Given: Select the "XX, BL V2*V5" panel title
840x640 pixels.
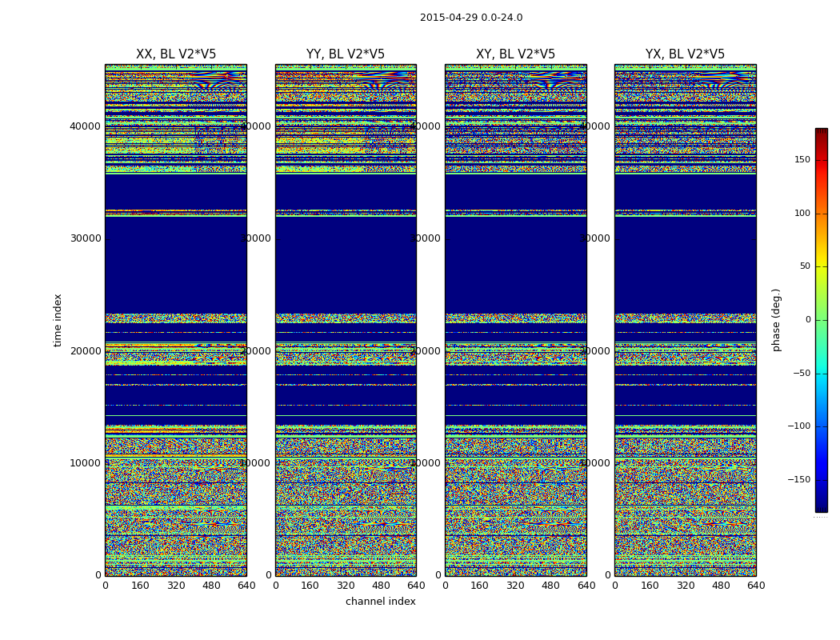Looking at the screenshot, I should (176, 54).
